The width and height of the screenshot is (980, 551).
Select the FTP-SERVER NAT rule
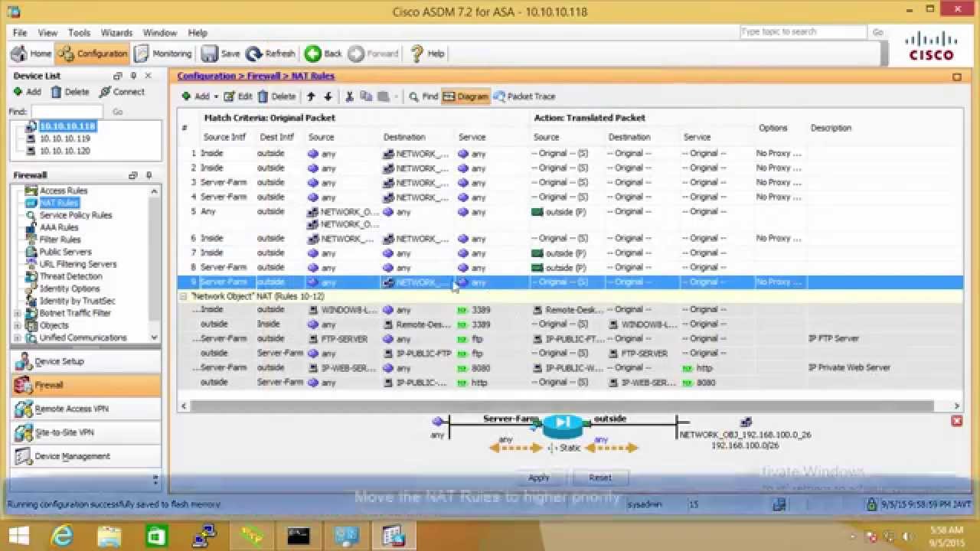coord(570,338)
